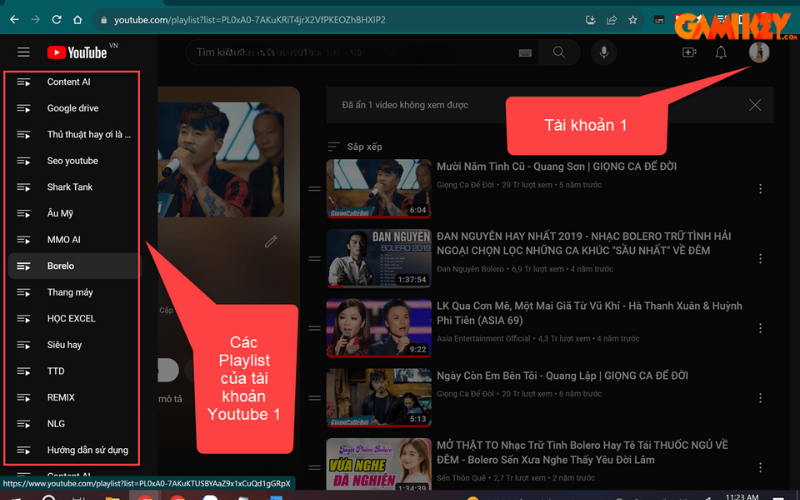Open options menu for MỞ THẬT TO Nhạc Trữ Tình video
This screenshot has height=500, width=800.
pos(760,467)
